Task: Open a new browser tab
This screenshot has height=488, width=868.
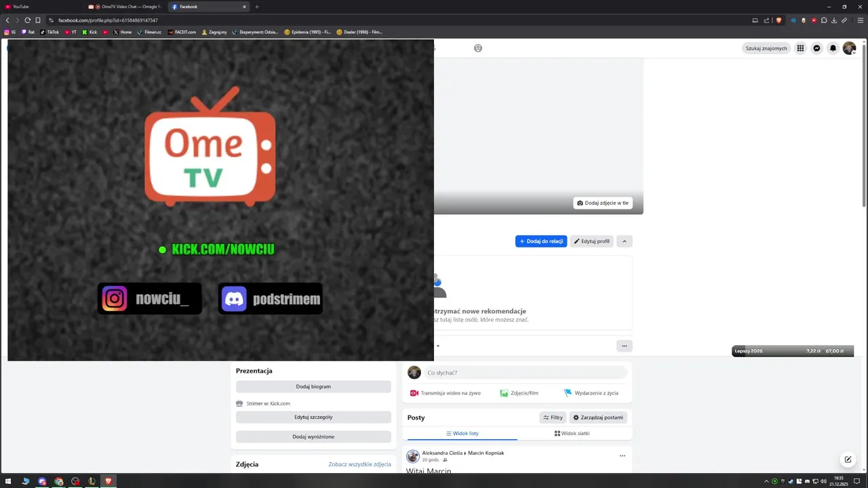Action: 257,7
